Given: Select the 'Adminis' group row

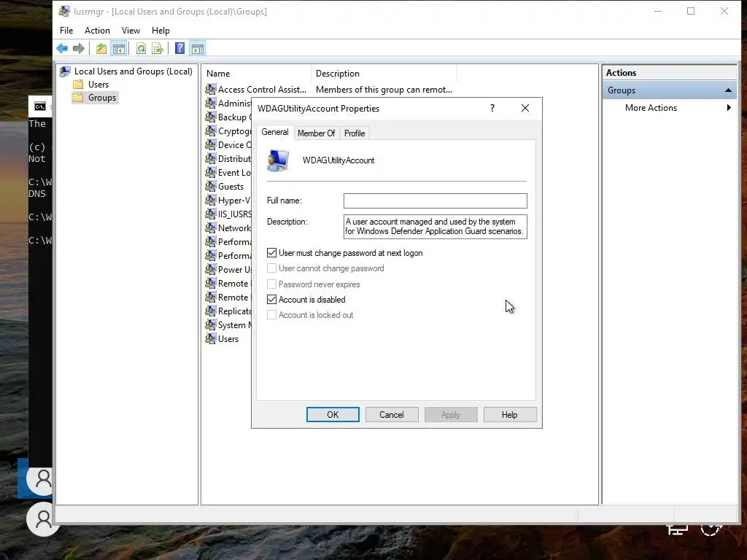Looking at the screenshot, I should pos(228,103).
